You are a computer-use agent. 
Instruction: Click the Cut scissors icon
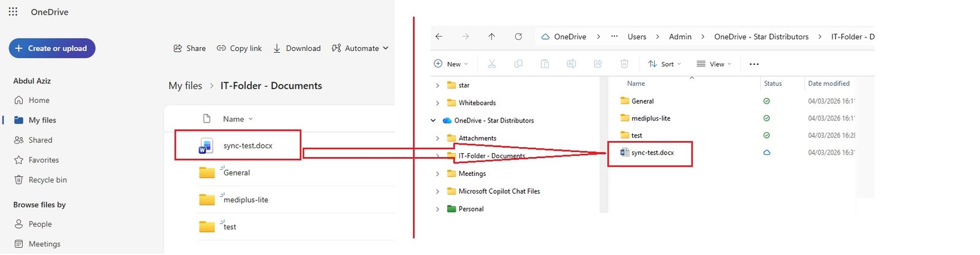coord(492,64)
